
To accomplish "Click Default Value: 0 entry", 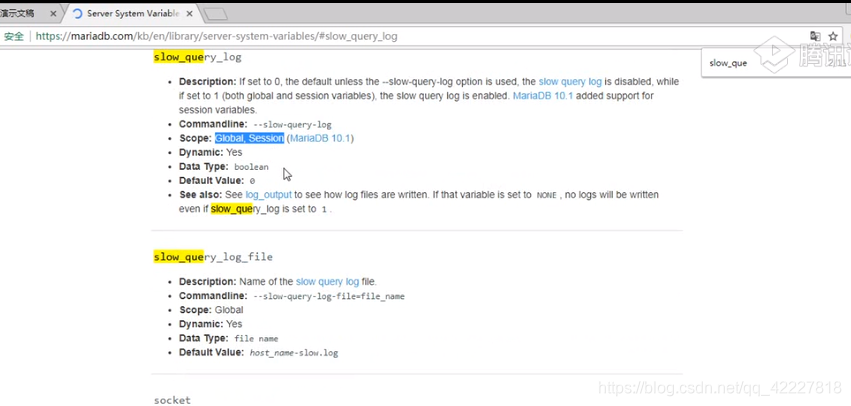I will 217,181.
